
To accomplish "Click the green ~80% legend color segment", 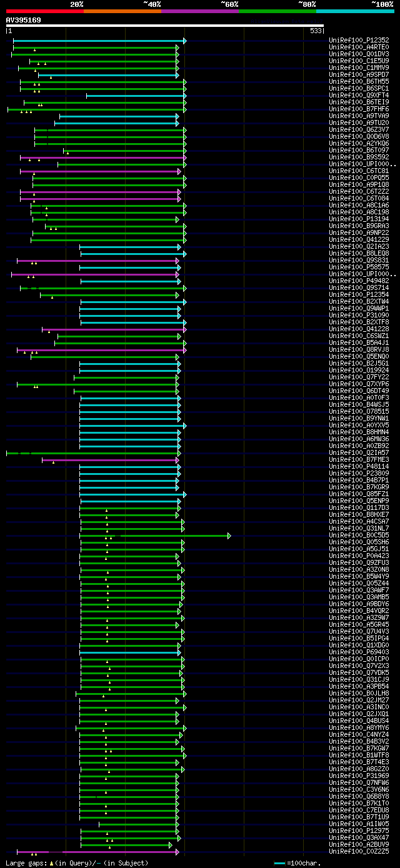I will [277, 11].
